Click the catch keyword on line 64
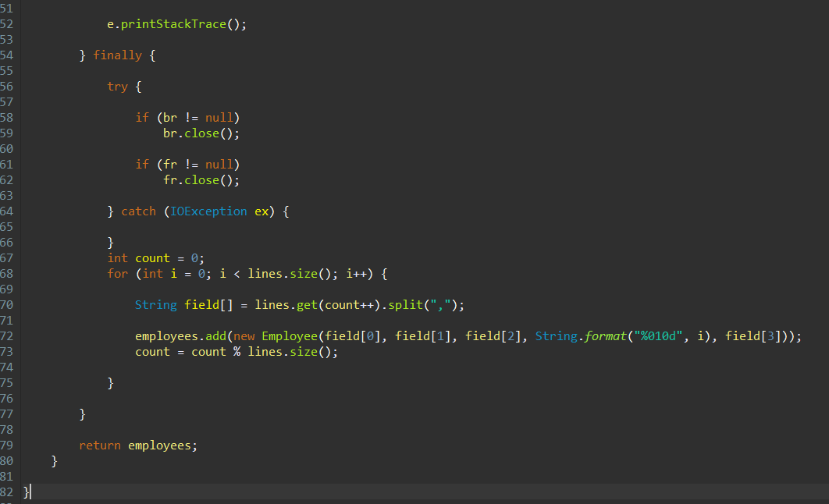This screenshot has width=829, height=504. tap(138, 211)
